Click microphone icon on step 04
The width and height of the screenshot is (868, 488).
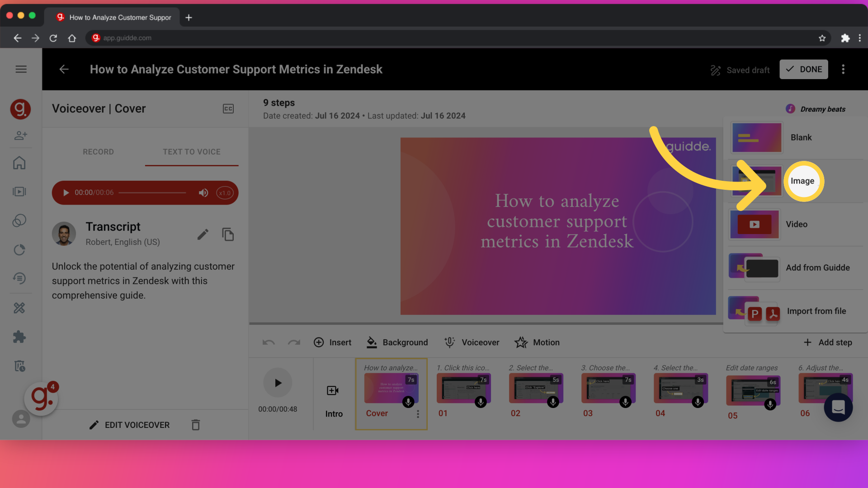point(698,402)
